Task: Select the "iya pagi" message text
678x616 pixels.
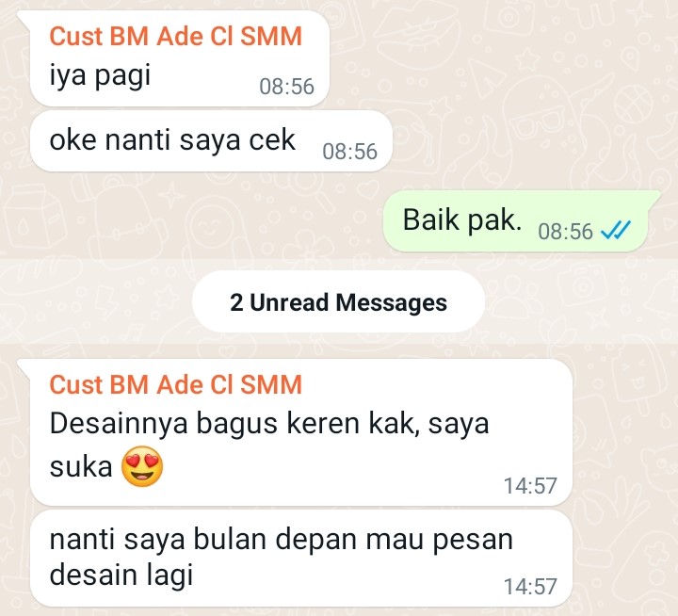Action: pos(100,75)
